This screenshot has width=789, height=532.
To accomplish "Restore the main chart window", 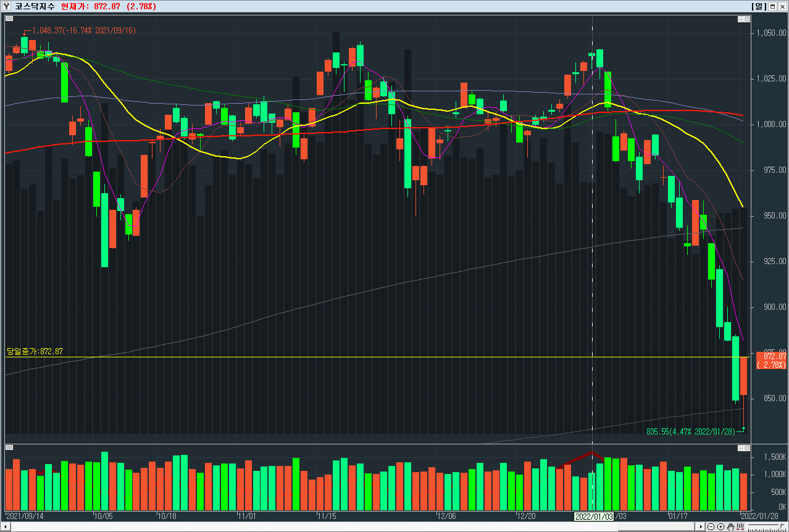I will 772,6.
